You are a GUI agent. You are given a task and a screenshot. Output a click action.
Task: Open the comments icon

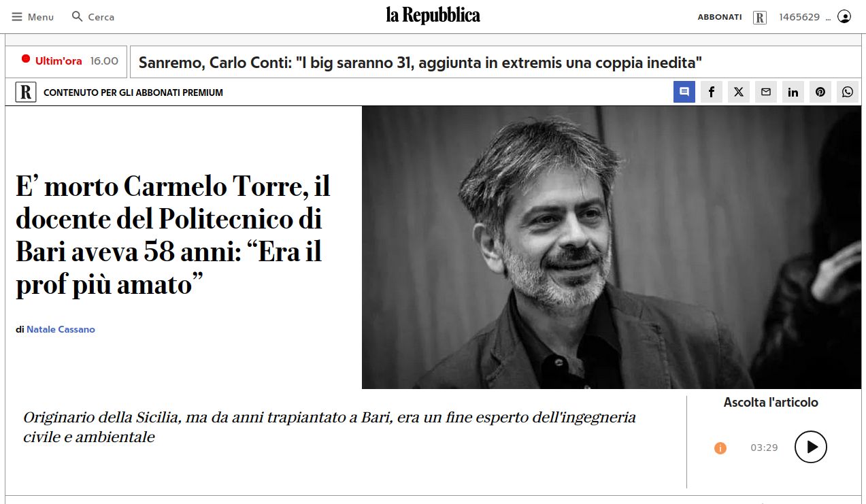tap(684, 92)
